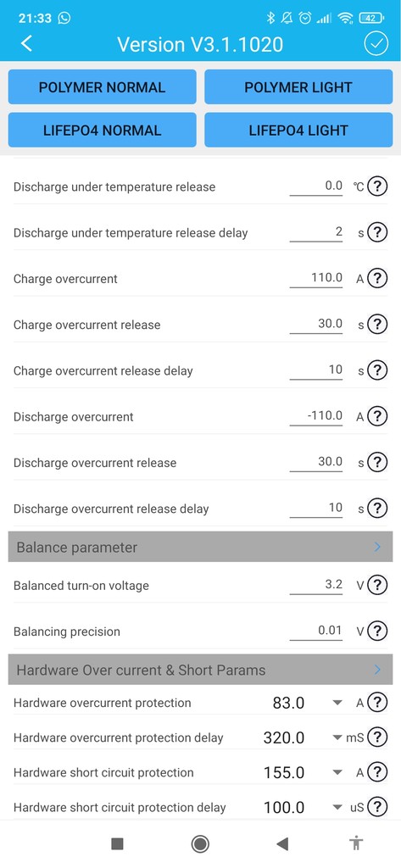Show help for Discharge under temperature release

[x=377, y=186]
